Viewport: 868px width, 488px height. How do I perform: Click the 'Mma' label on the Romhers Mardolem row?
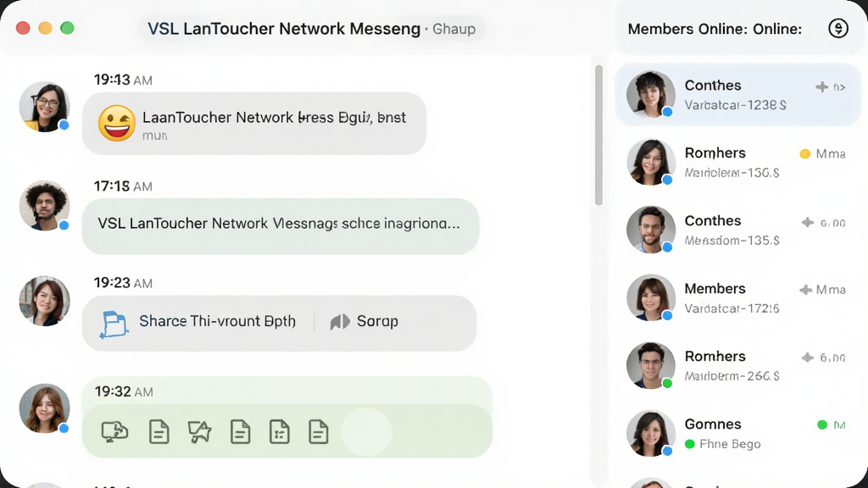point(831,154)
